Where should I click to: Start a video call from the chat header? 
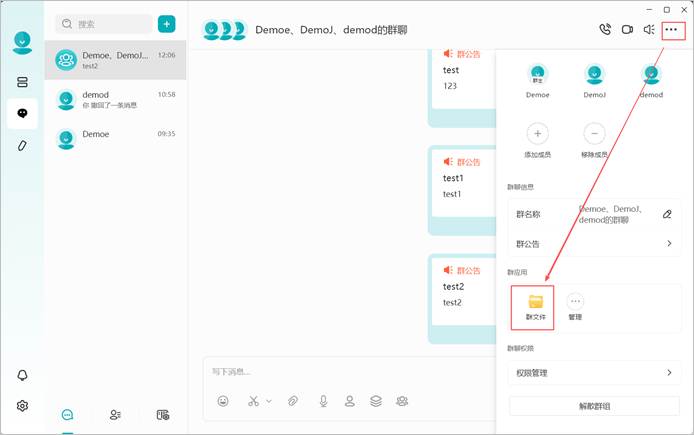(x=627, y=30)
